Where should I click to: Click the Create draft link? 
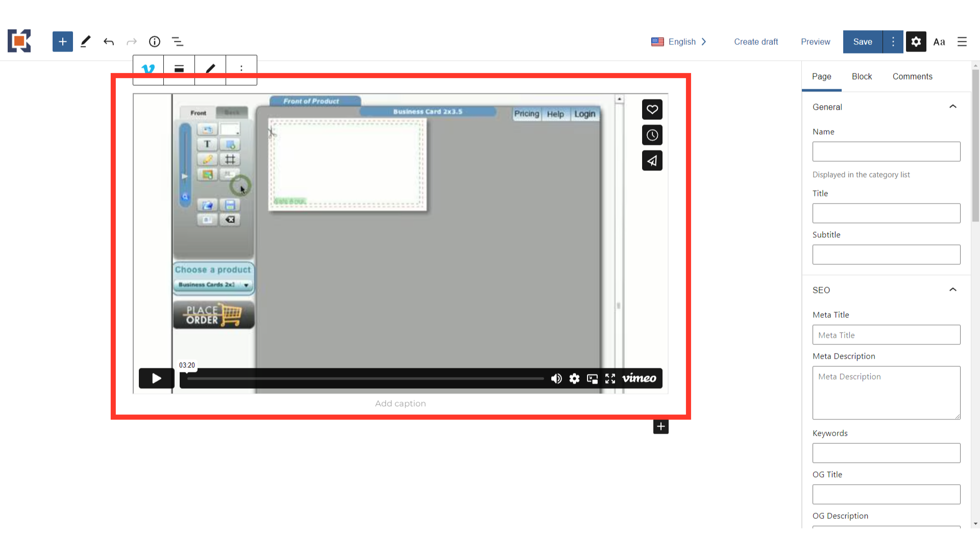point(756,42)
